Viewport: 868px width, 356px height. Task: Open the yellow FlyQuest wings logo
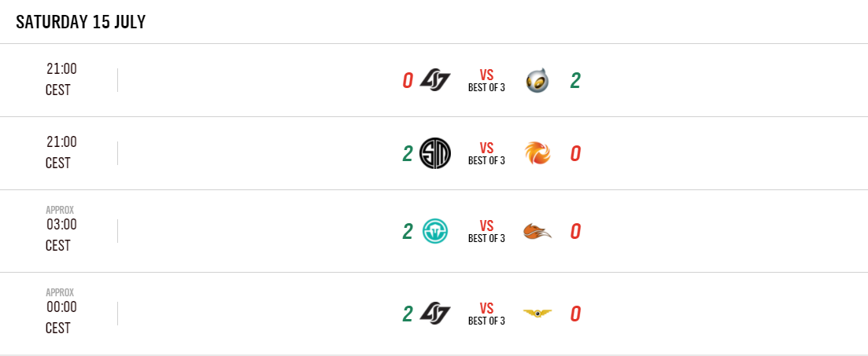click(537, 314)
